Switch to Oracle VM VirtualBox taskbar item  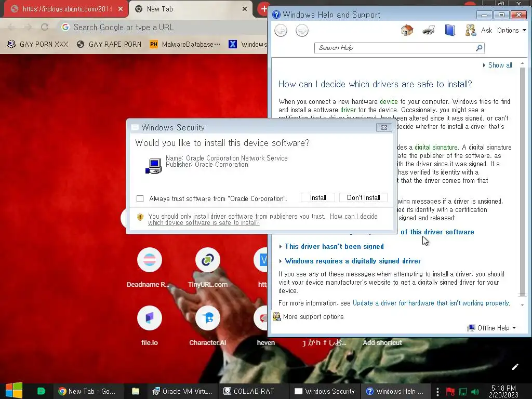pyautogui.click(x=182, y=391)
